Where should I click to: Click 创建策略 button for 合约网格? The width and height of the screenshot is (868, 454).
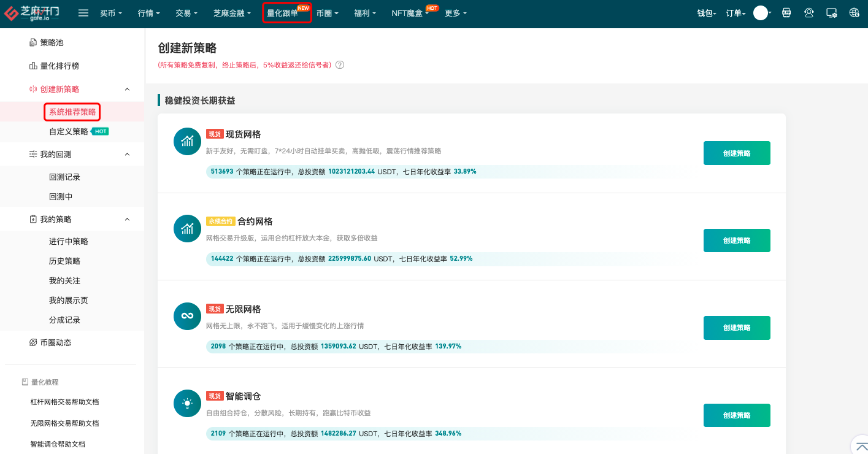tap(737, 240)
